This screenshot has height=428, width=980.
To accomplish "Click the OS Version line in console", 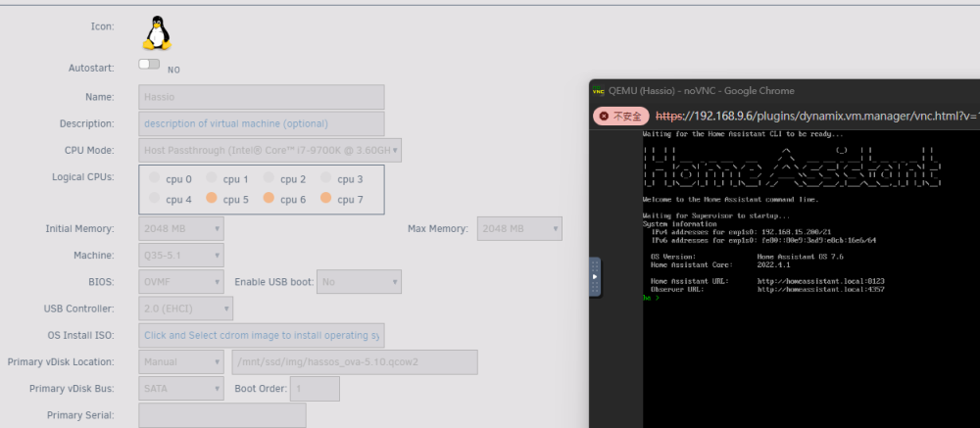I will coord(748,257).
